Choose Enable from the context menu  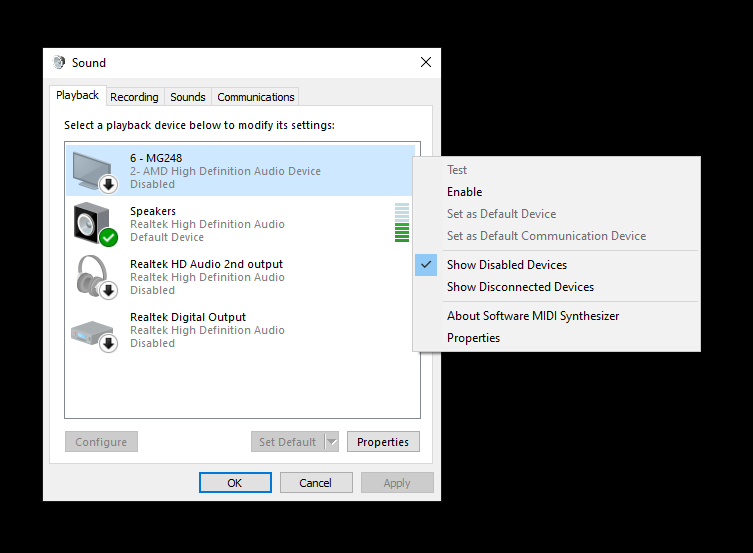[x=464, y=192]
